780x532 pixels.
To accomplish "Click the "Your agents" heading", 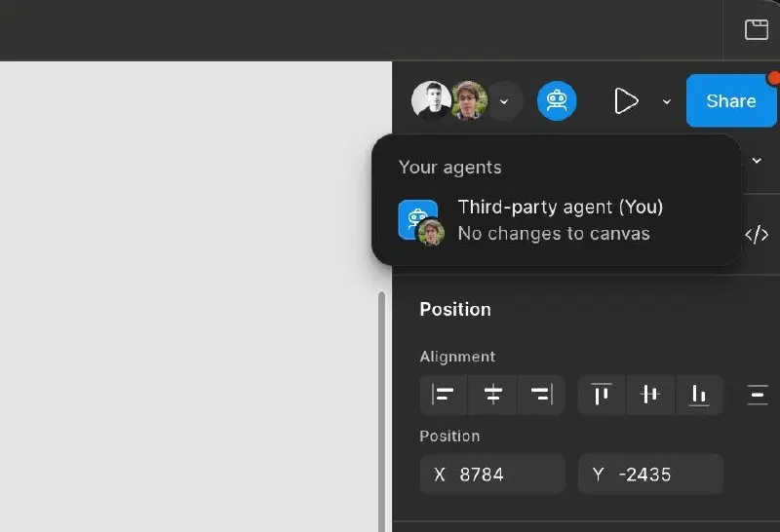I will pyautogui.click(x=450, y=168).
